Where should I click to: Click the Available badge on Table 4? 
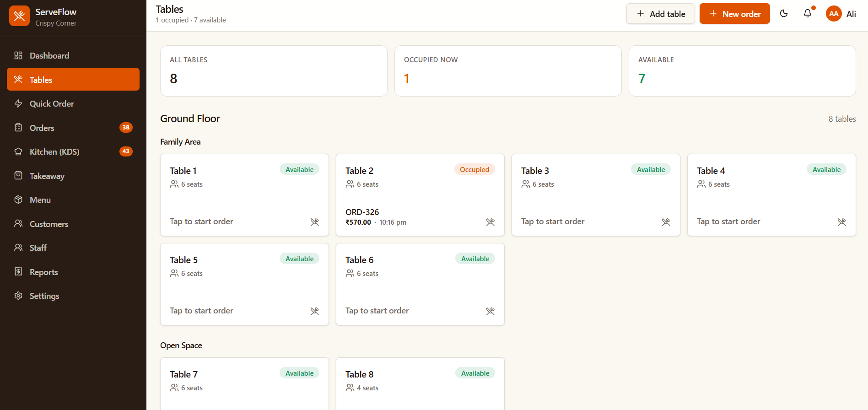(x=826, y=169)
